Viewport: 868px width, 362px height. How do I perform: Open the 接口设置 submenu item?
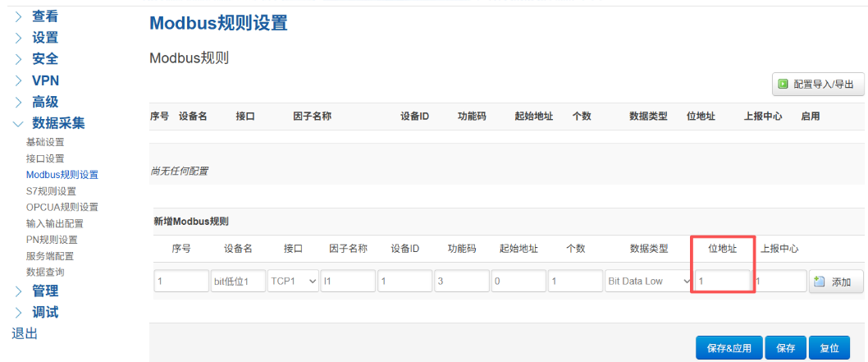[x=45, y=158]
